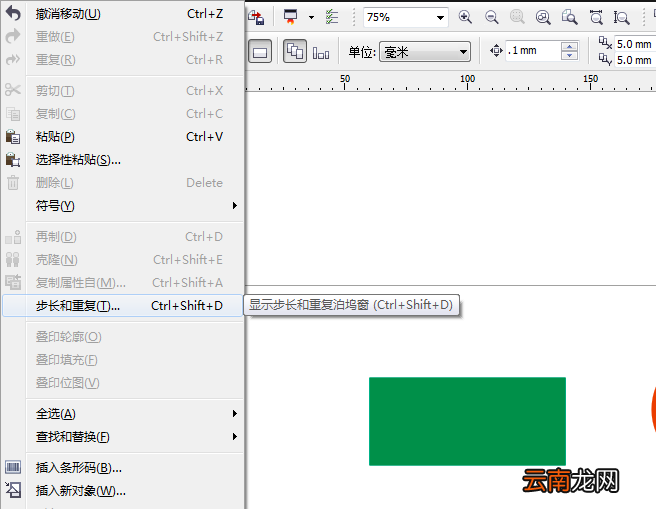Click the duplicate distance X 5.0 mm field
This screenshot has width=656, height=509.
point(635,44)
